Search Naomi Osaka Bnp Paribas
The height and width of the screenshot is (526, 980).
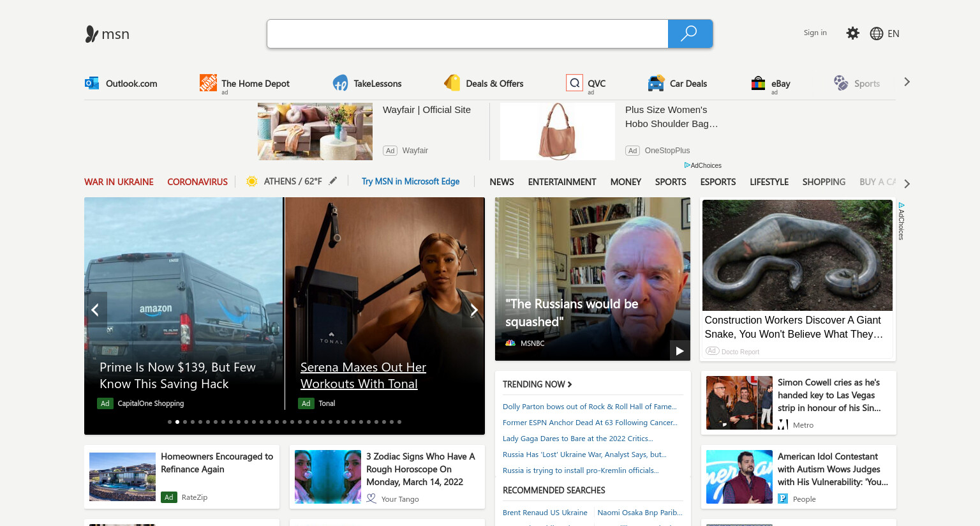(x=640, y=513)
